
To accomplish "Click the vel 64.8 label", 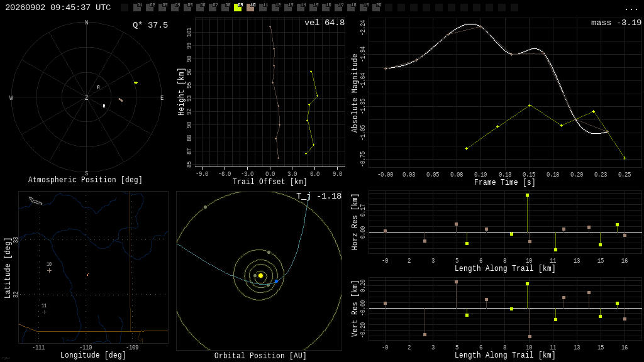I will click(x=325, y=23).
